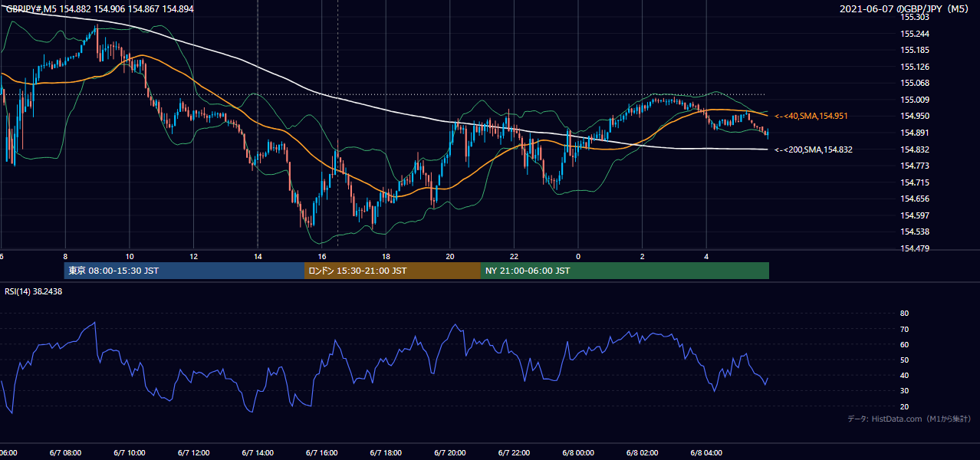This screenshot has width=980, height=460.
Task: Click the 155.244 price axis label
Action: click(x=915, y=34)
